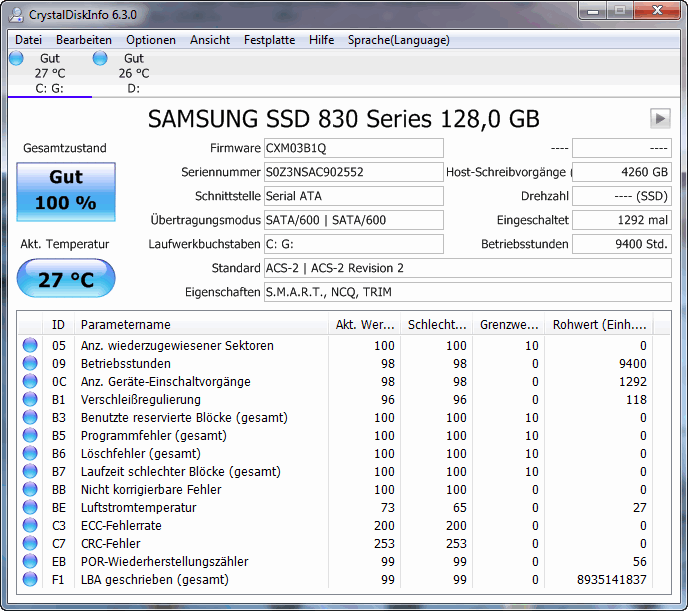The image size is (688, 611).
Task: Select 'Benutzte reservierte Blöcke (gesamt)' row text
Action: (x=184, y=418)
